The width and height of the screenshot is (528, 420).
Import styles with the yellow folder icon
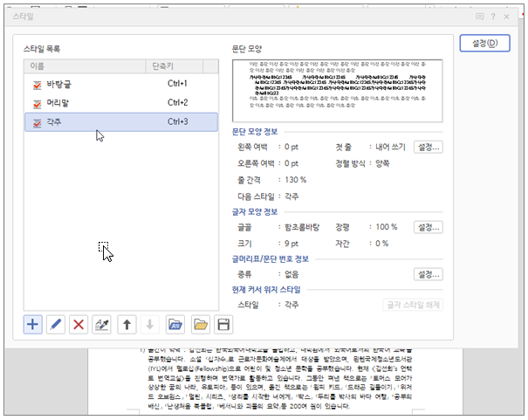click(x=201, y=325)
